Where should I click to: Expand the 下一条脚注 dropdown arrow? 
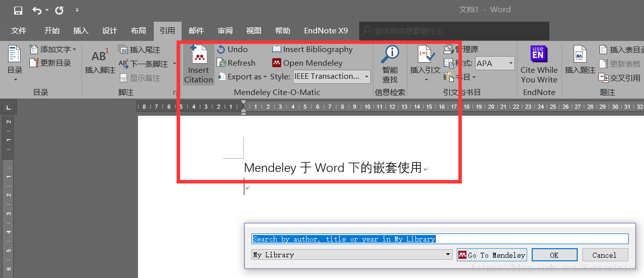click(x=175, y=64)
